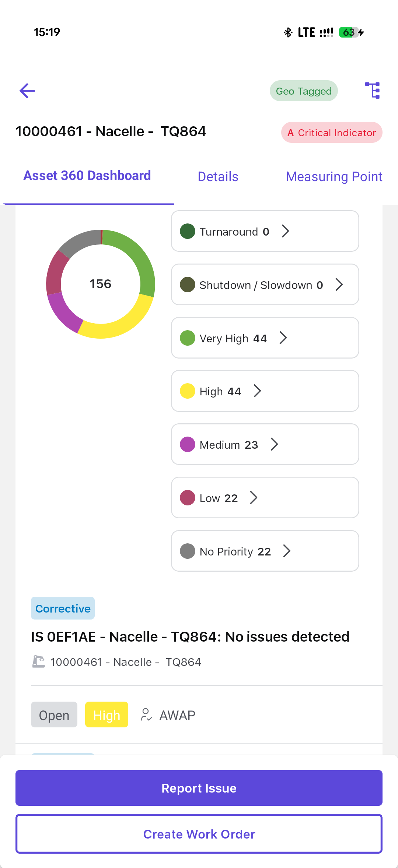Tap the assignee person icon next to AWAP

click(146, 715)
